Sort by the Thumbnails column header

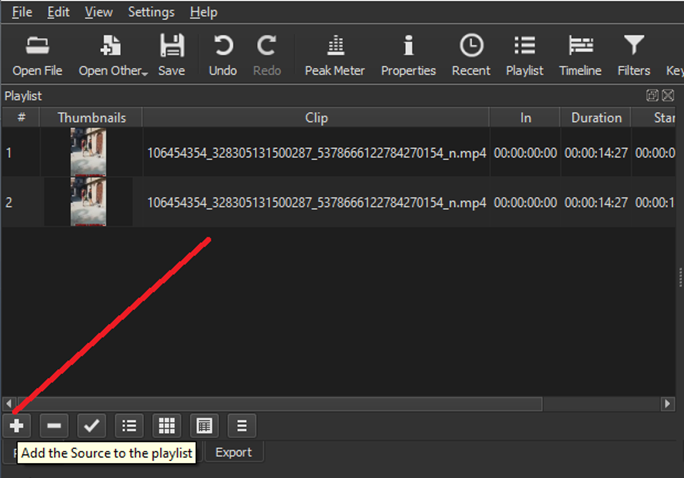pos(92,118)
